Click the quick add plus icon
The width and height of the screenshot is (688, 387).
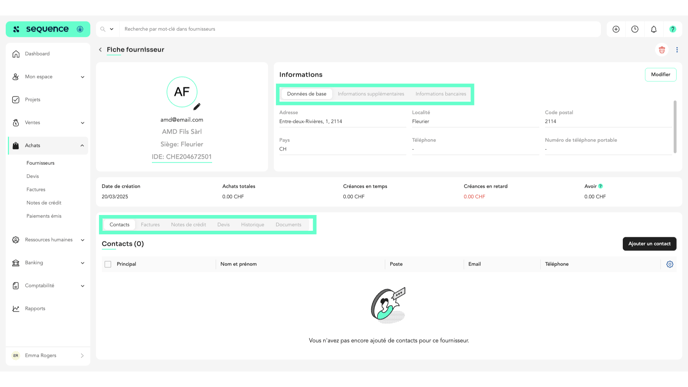coord(616,29)
